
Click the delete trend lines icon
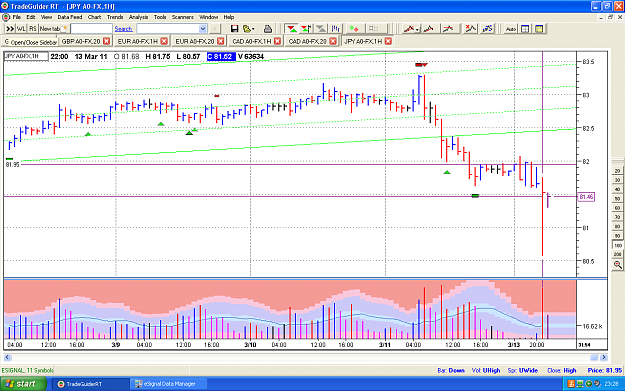tap(471, 29)
